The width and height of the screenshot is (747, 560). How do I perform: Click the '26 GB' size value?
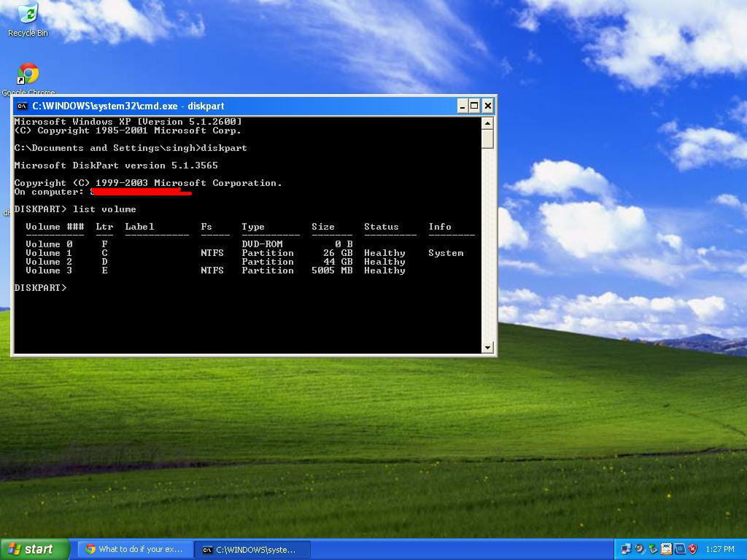click(x=338, y=253)
